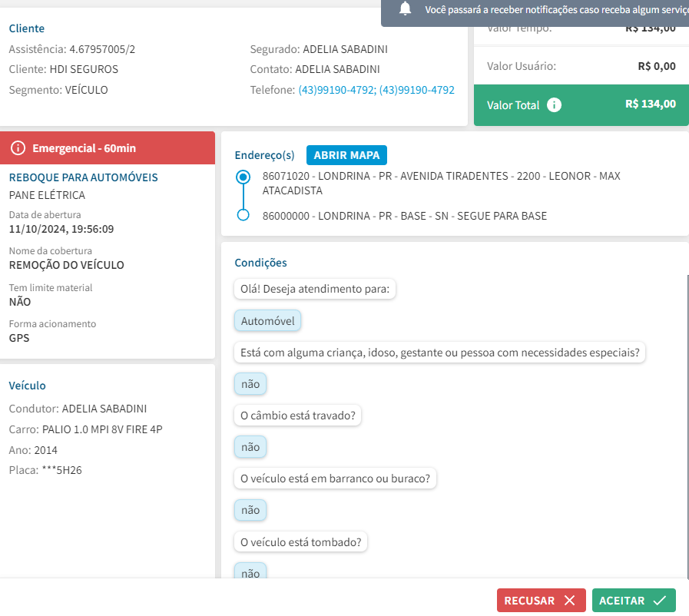The height and width of the screenshot is (616, 689).
Task: Click the REMOÇÃO DO VEÍCULO coverage name
Action: (x=66, y=265)
